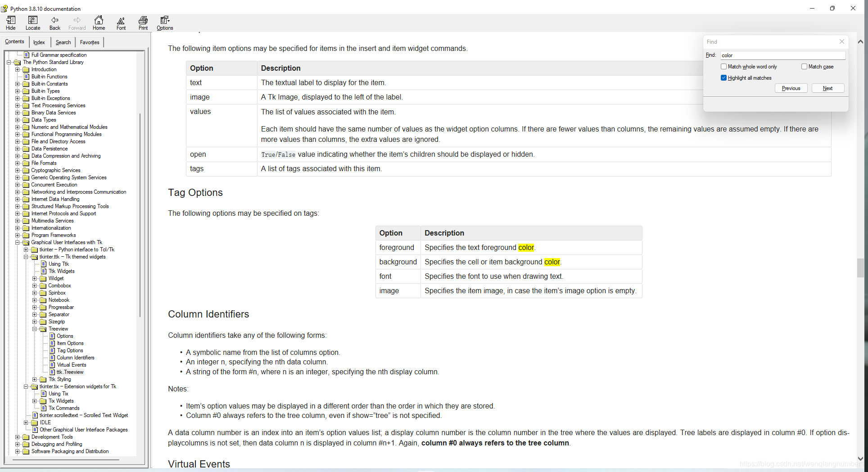Click the highlighted 'color' in the foreground row
Viewport: 868px width, 472px height.
[x=526, y=248]
